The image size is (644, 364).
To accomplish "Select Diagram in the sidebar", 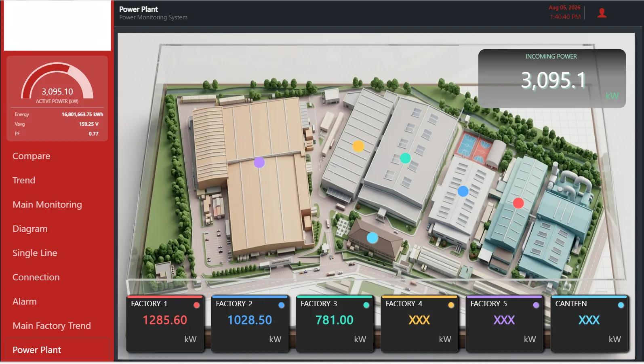I will [x=30, y=229].
